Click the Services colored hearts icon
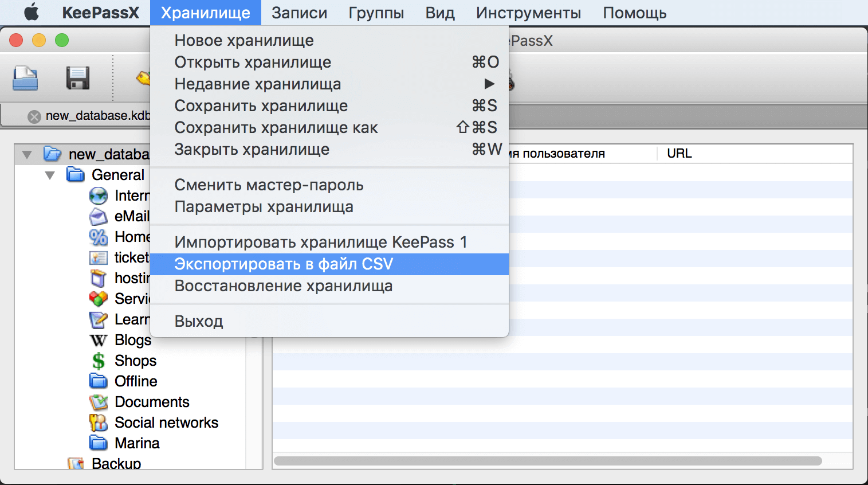Viewport: 868px width, 485px height. coord(98,299)
